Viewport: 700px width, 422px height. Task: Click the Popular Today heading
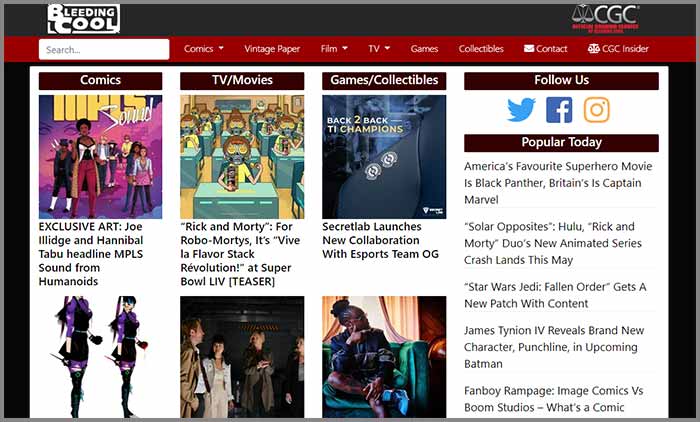point(561,142)
